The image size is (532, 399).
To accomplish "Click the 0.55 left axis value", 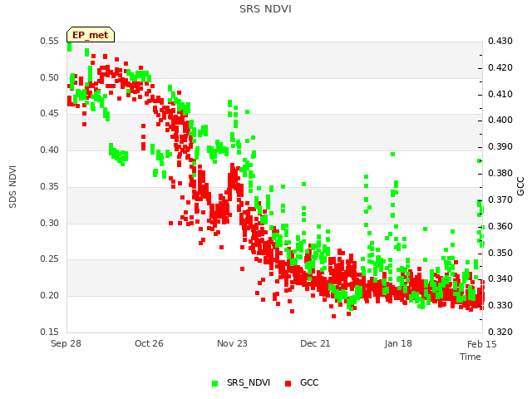I will pos(50,41).
